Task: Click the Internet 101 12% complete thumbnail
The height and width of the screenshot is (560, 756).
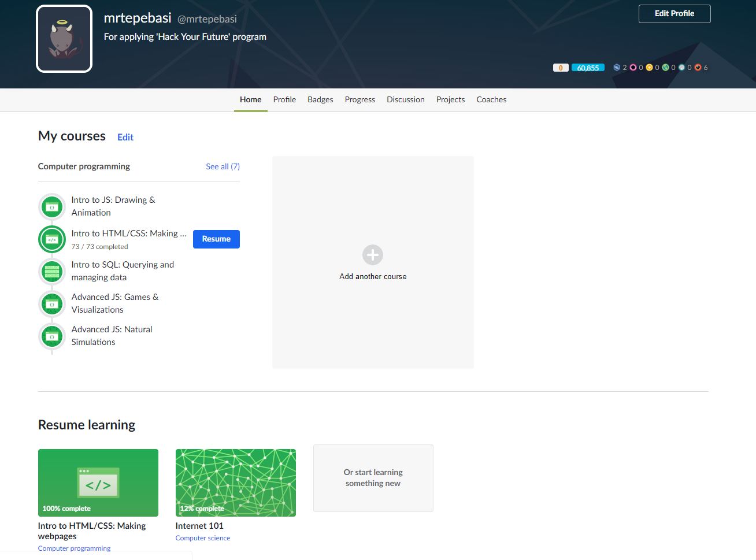Action: 236,483
